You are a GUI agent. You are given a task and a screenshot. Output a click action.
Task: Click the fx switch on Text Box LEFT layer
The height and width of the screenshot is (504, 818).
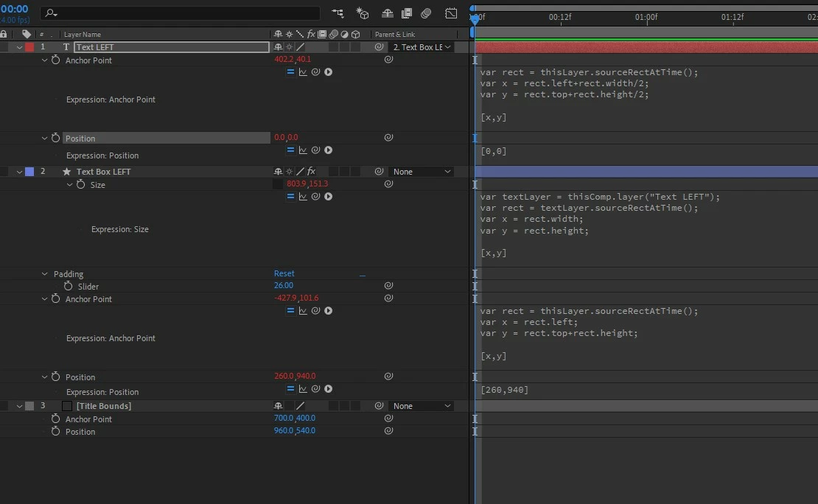(x=312, y=171)
